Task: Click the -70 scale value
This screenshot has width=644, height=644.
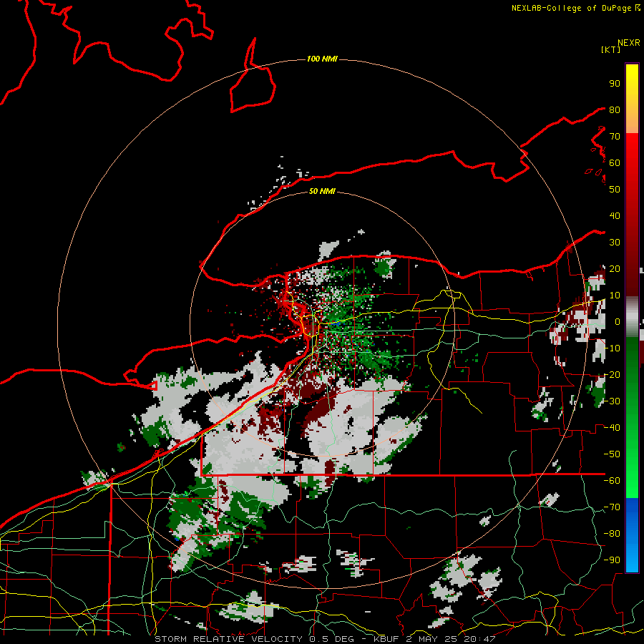Action: (x=612, y=507)
